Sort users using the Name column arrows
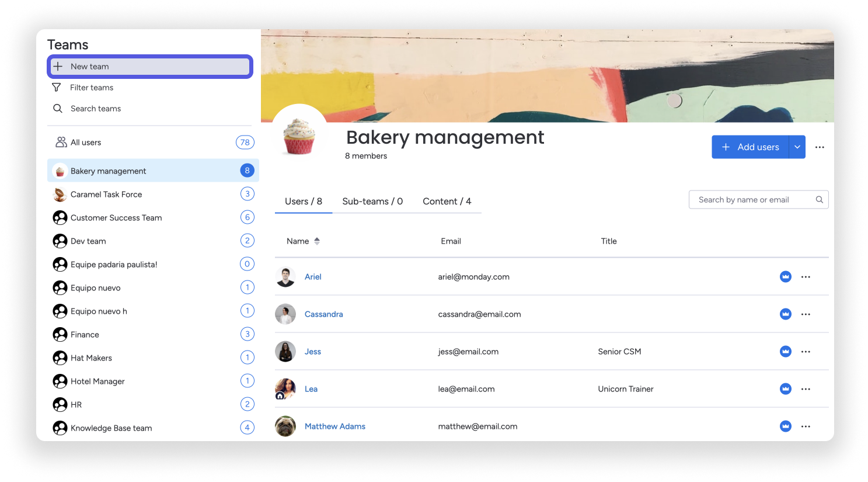 317,241
